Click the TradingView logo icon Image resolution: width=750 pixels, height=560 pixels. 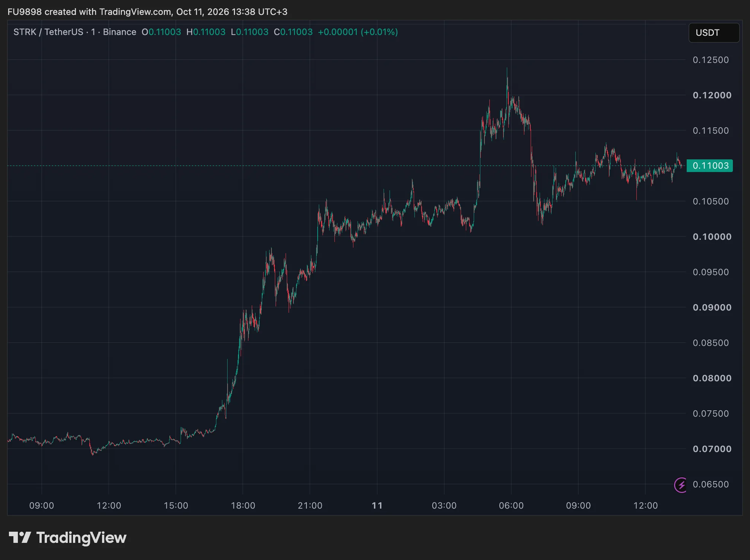[20, 537]
